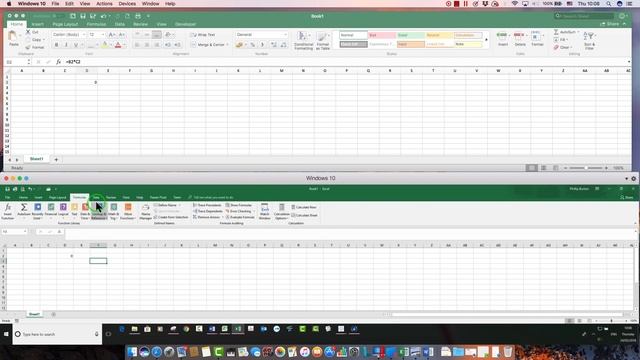Viewport: 640px width, 360px height.
Task: Click the Search Sheet field
Action: (x=584, y=16)
